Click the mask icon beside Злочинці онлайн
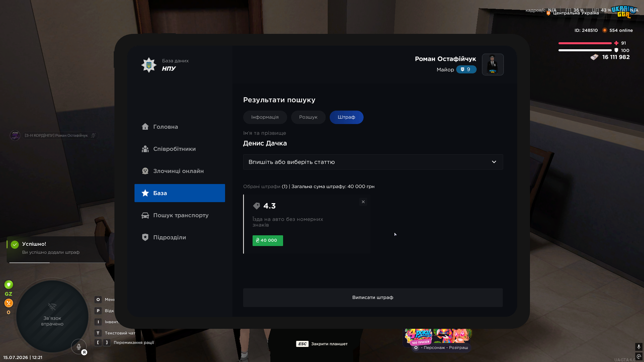Viewport: 644px width, 362px height. point(145,171)
